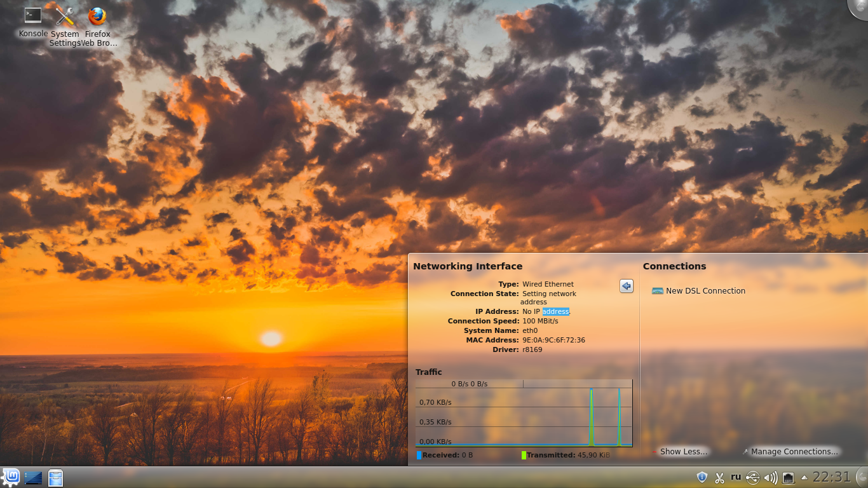Open the USB device notifier icon
This screenshot has width=868, height=488.
[753, 477]
